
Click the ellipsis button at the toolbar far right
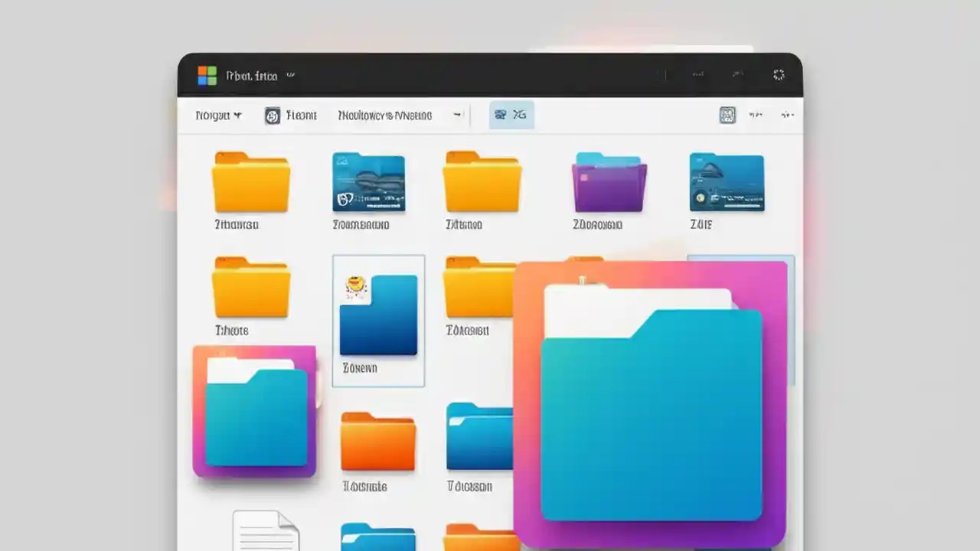click(x=787, y=115)
